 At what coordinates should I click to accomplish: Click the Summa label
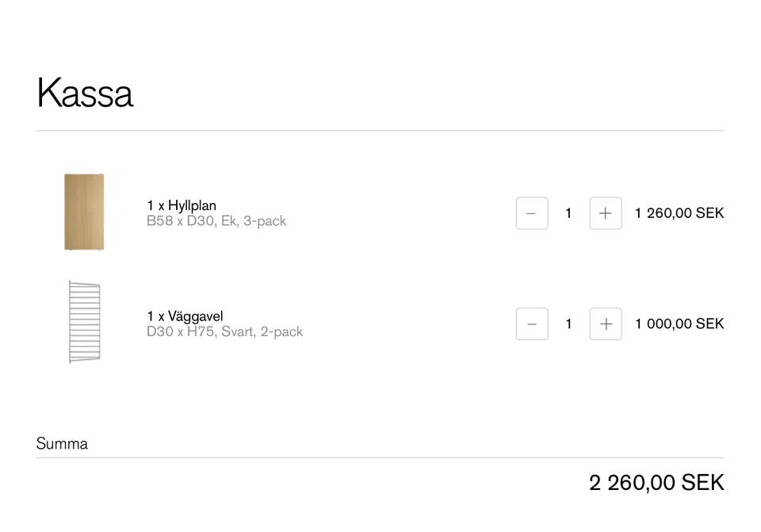point(62,444)
